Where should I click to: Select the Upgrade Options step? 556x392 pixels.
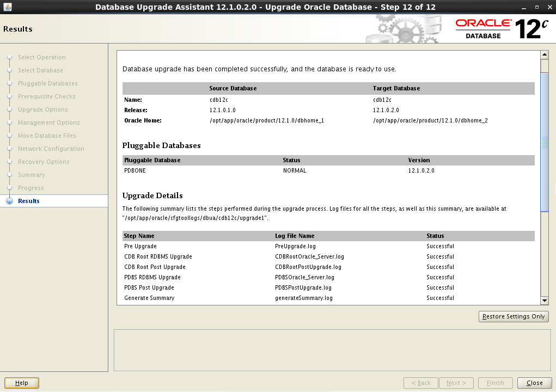pos(42,109)
